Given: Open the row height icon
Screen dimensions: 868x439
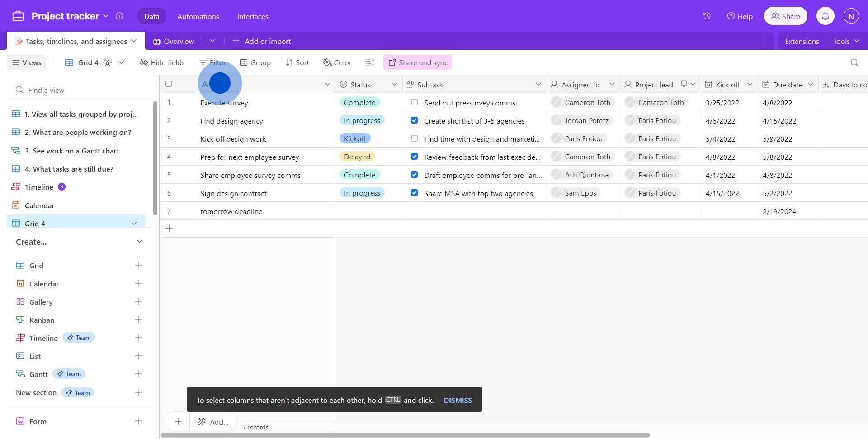Looking at the screenshot, I should pyautogui.click(x=370, y=62).
